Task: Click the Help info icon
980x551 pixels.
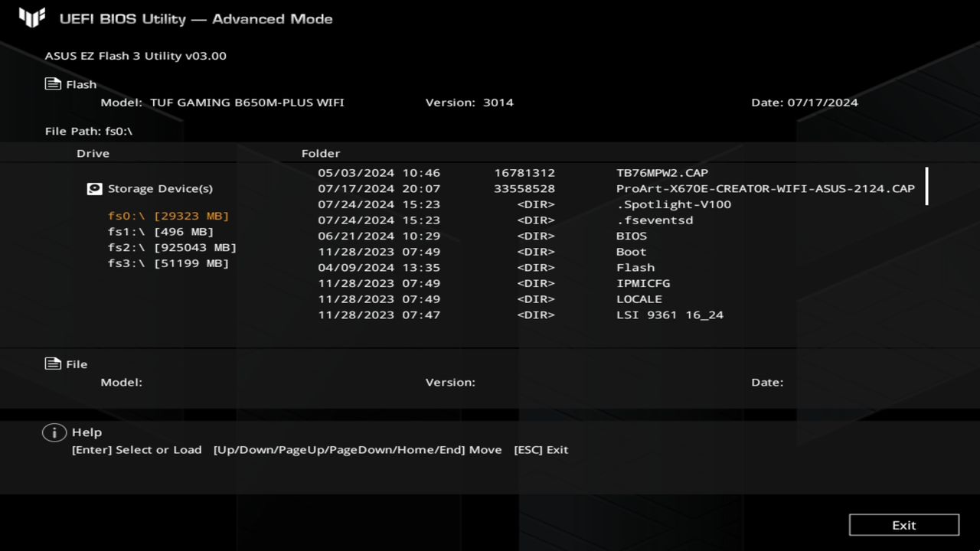Action: (54, 432)
